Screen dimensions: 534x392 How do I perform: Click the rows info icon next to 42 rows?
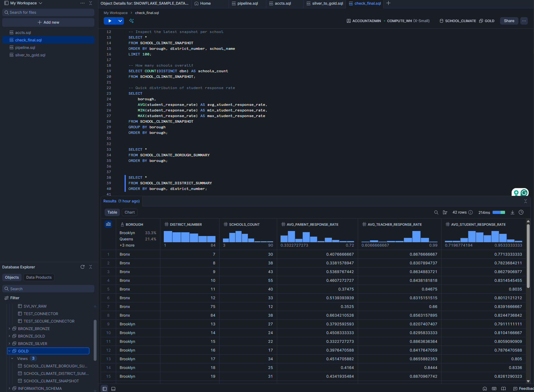point(470,212)
